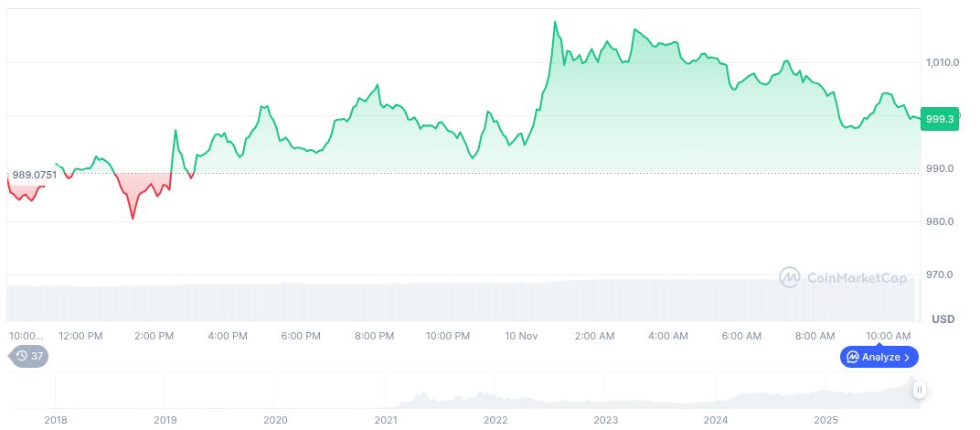The image size is (980, 430).
Task: Click the chart icon inside Analyze button
Action: point(852,357)
